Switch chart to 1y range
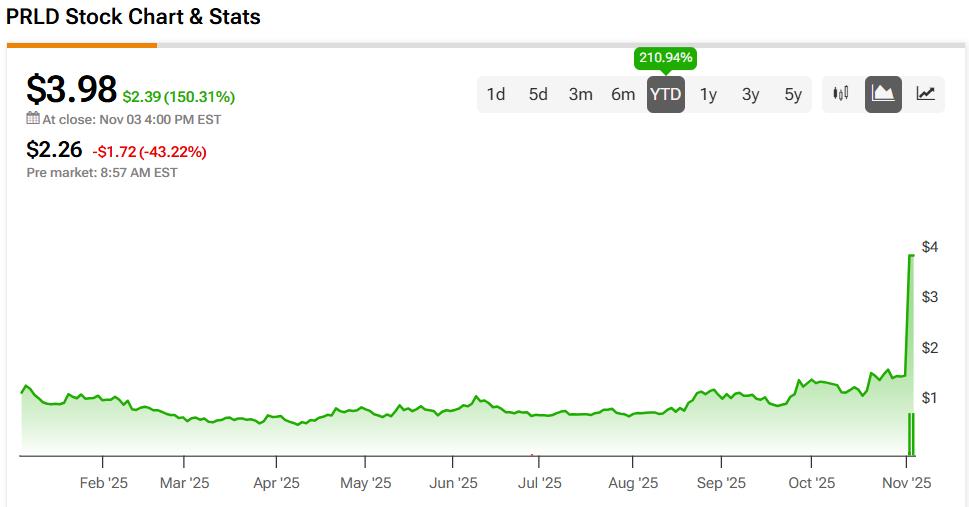969x507 pixels. tap(708, 95)
